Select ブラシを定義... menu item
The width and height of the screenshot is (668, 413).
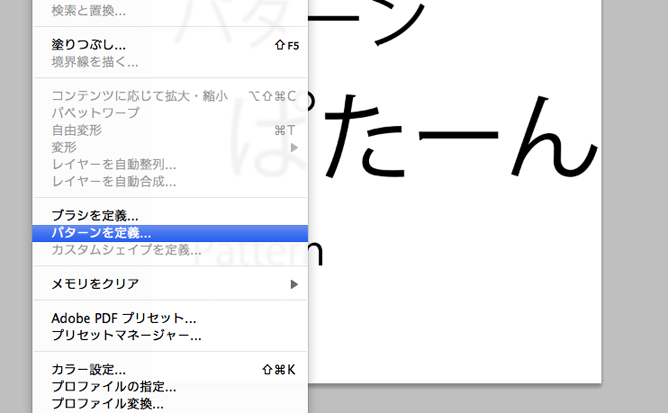point(170,216)
